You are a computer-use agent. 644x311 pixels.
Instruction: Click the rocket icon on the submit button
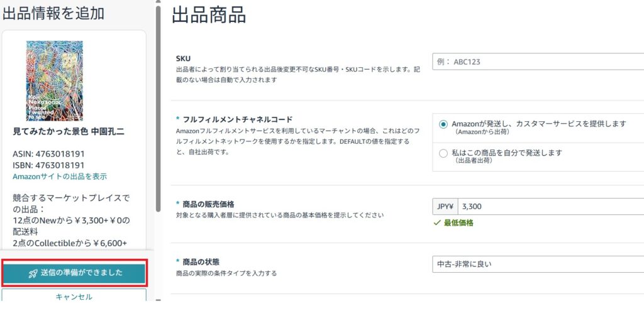tap(33, 273)
